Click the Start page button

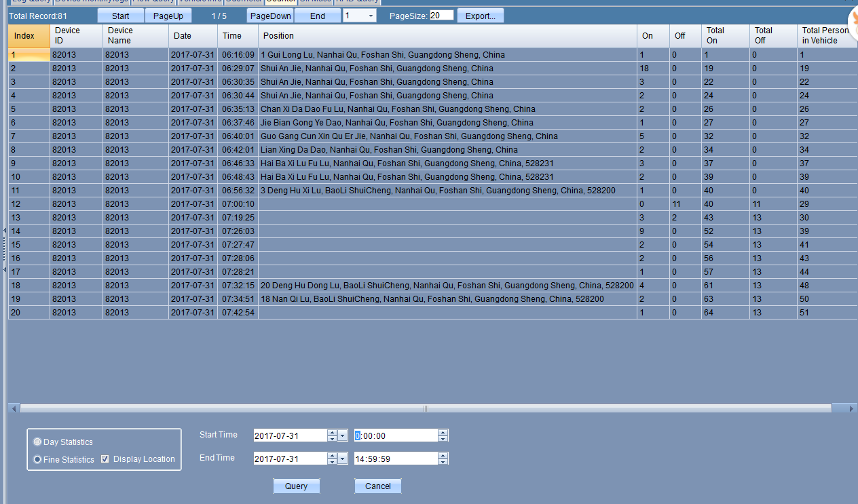point(120,16)
